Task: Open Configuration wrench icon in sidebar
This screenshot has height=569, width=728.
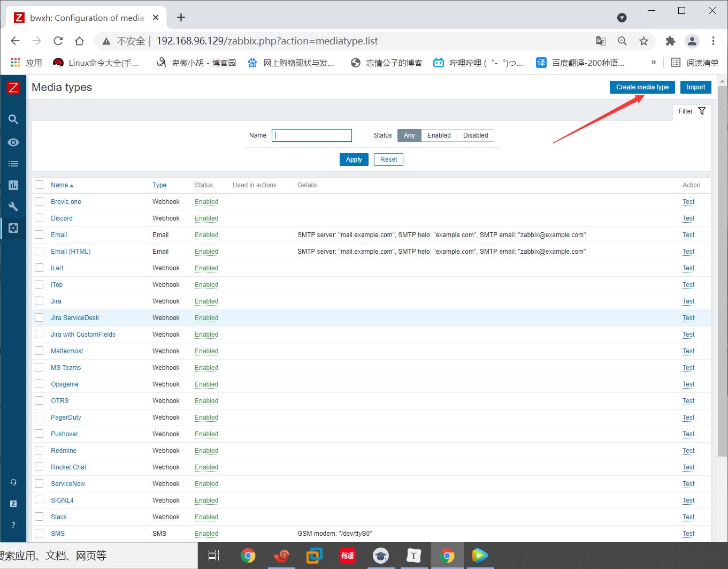Action: tap(13, 207)
